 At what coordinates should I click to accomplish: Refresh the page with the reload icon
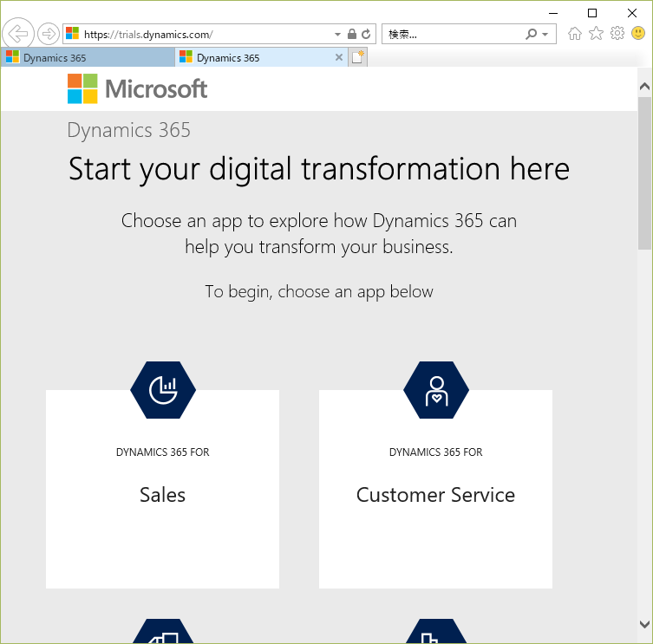click(366, 34)
